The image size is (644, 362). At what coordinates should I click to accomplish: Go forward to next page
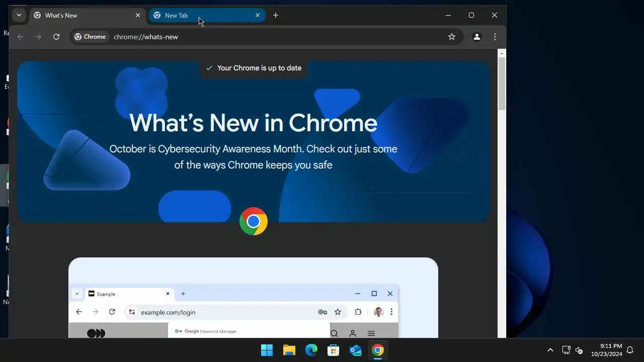pos(38,37)
